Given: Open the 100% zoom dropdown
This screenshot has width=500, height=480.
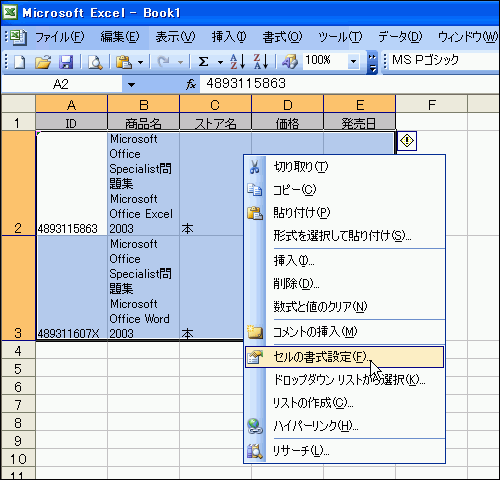Looking at the screenshot, I should coord(353,62).
